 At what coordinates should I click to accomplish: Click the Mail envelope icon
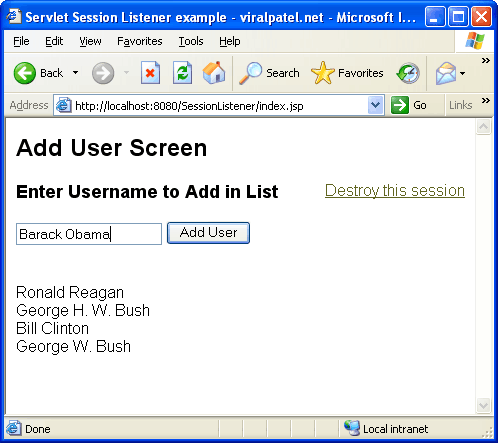(x=446, y=73)
